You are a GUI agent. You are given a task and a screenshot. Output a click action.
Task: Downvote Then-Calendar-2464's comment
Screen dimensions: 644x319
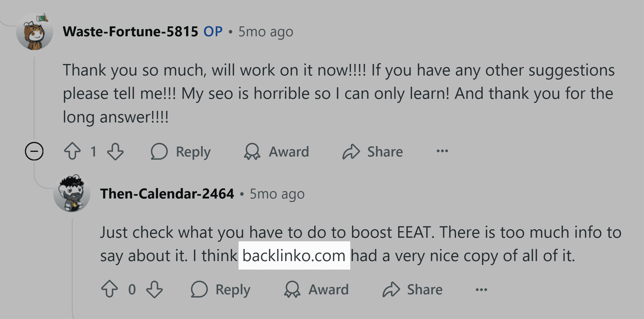tap(154, 289)
